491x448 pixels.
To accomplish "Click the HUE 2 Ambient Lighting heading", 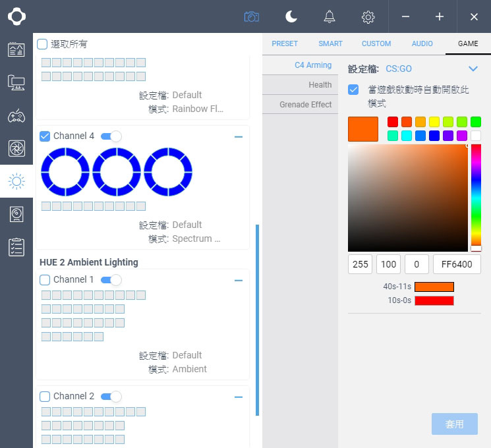I will 88,262.
